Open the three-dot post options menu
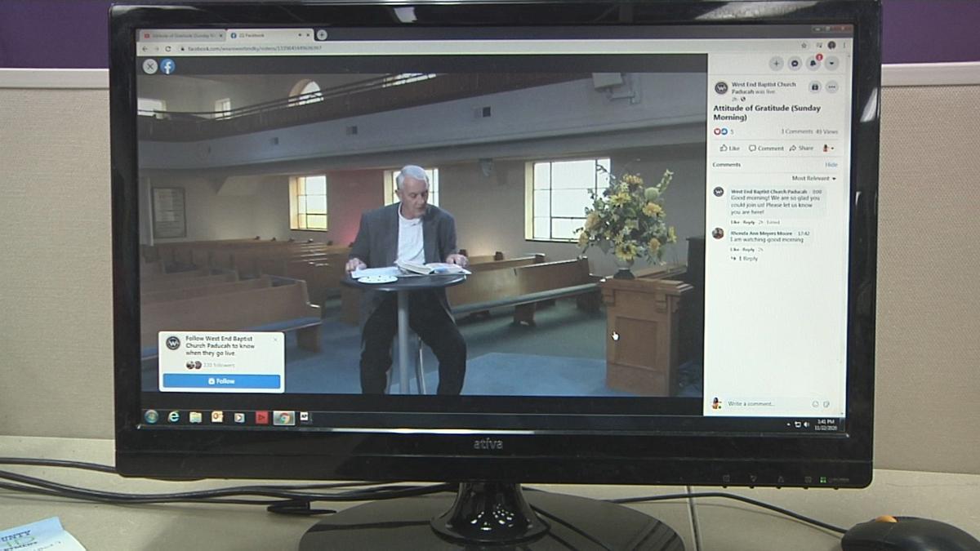This screenshot has width=980, height=551. click(831, 87)
